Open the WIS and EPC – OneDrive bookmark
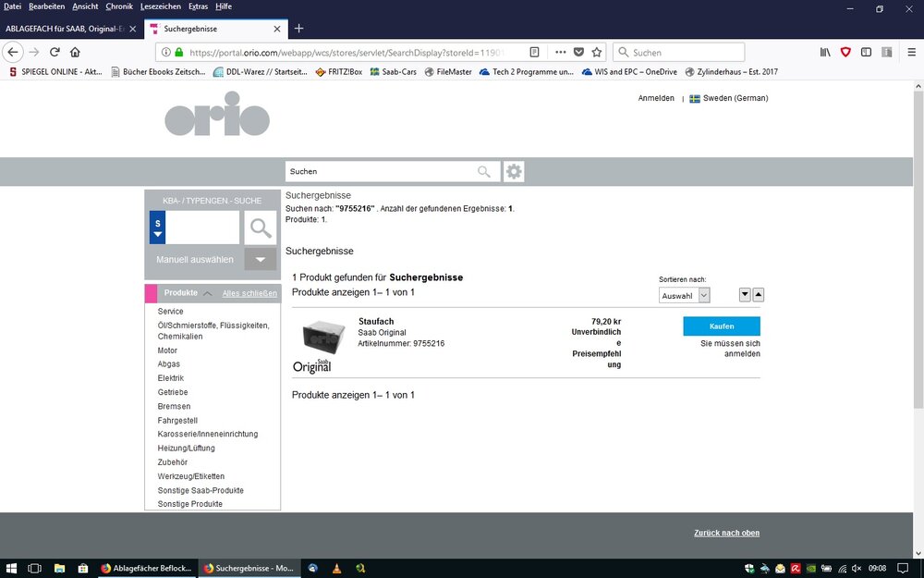The width and height of the screenshot is (924, 578). [x=629, y=71]
